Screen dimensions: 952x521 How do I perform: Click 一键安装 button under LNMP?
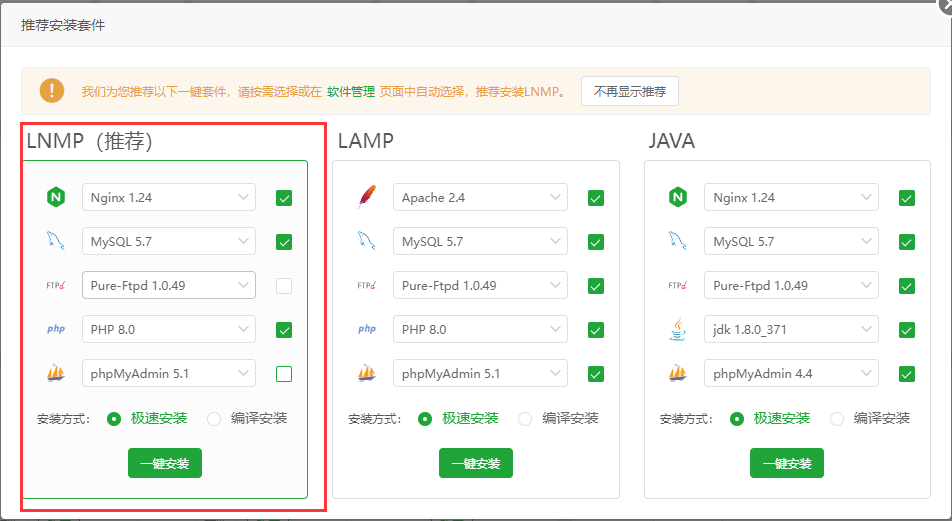tap(165, 463)
